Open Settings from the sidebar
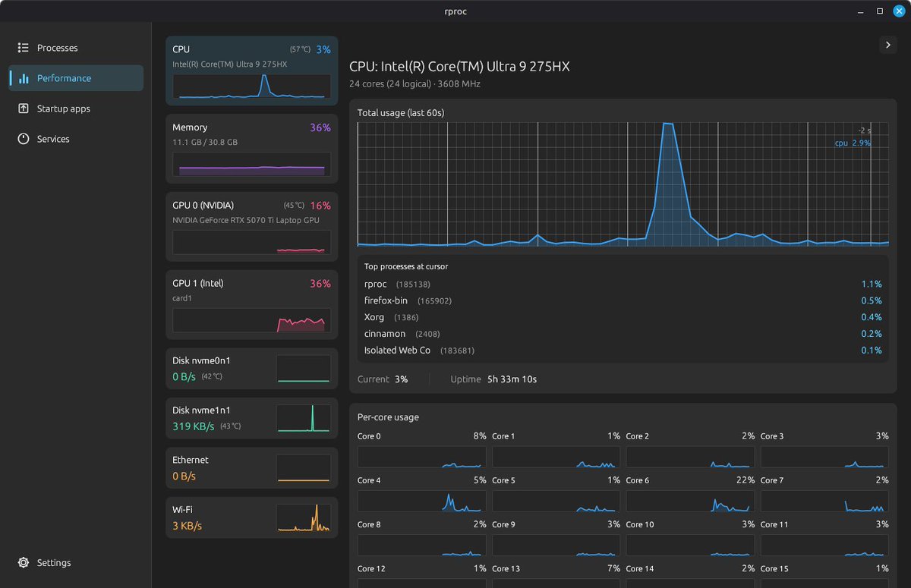911x588 pixels. 76,563
